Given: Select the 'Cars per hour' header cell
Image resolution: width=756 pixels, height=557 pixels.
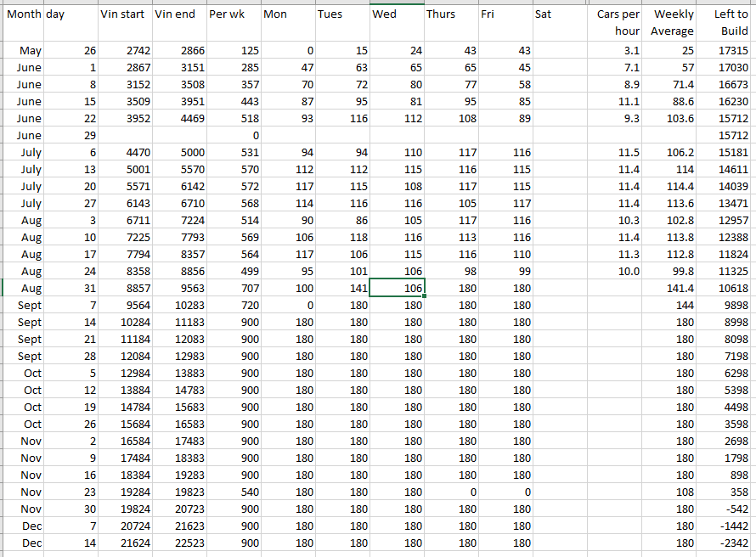Looking at the screenshot, I should pyautogui.click(x=614, y=23).
